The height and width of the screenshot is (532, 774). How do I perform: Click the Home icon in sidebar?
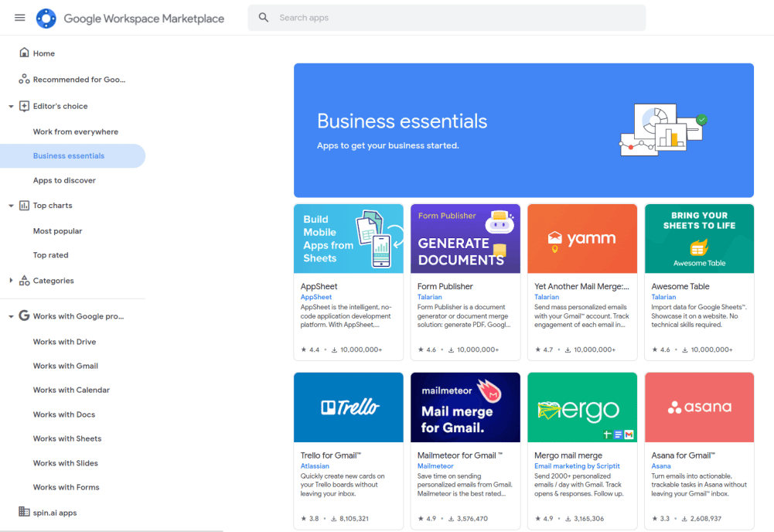tap(24, 53)
